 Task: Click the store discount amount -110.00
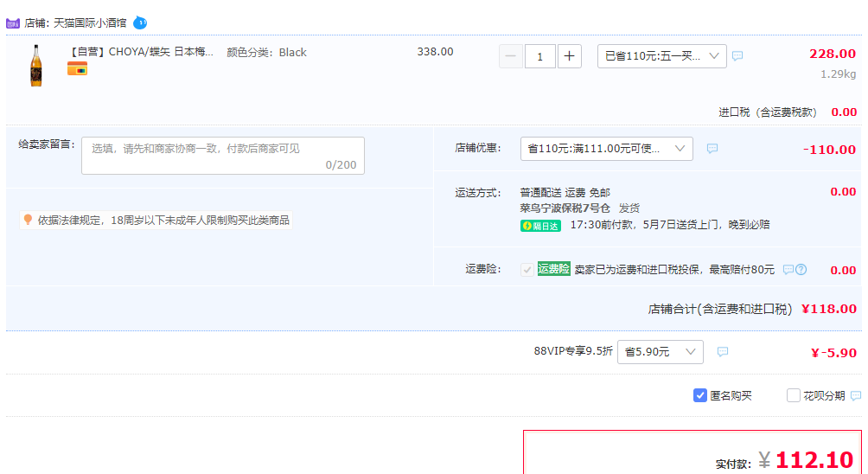point(829,150)
